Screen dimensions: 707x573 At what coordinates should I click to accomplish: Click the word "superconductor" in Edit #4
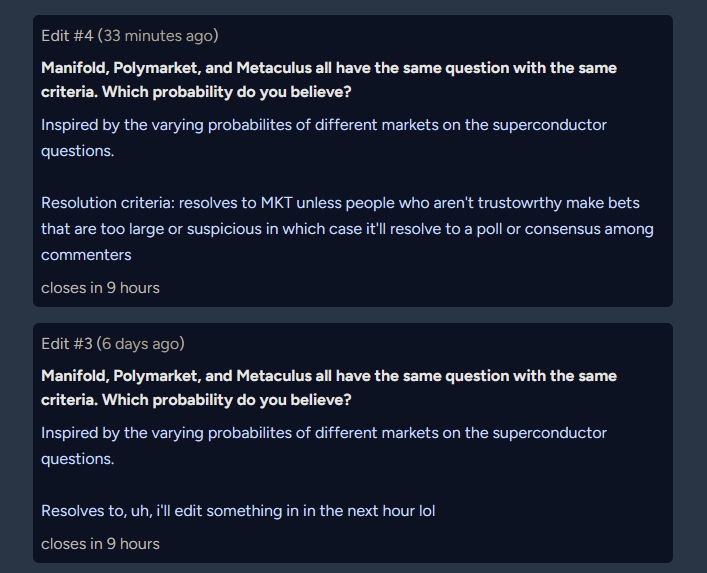(x=550, y=125)
